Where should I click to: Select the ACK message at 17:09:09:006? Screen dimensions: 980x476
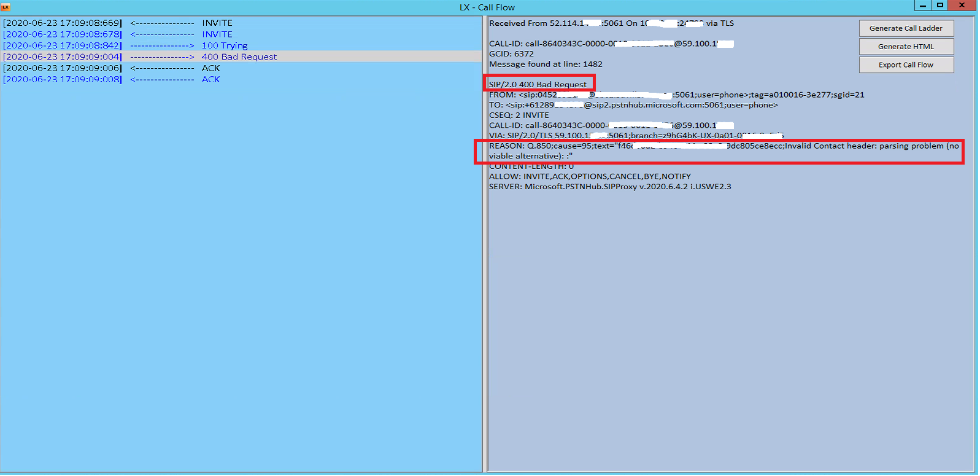tap(210, 68)
